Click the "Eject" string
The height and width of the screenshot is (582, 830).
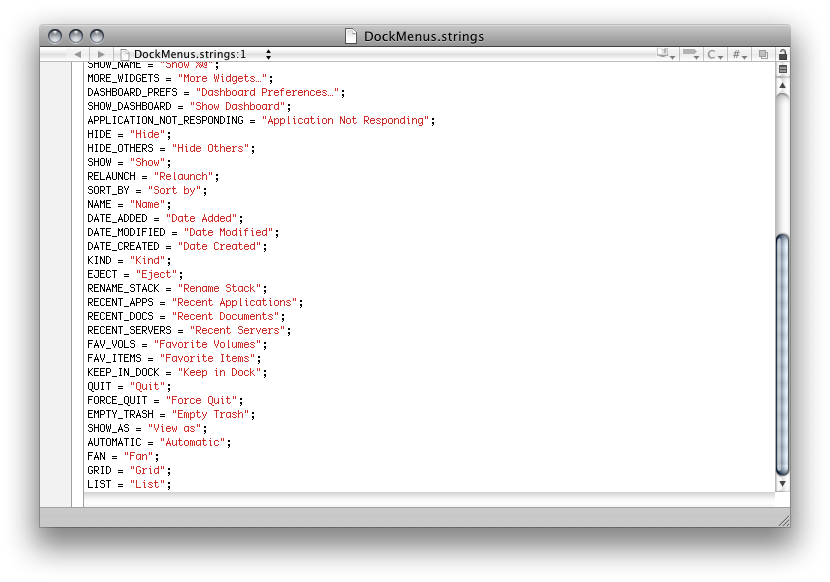tap(156, 274)
